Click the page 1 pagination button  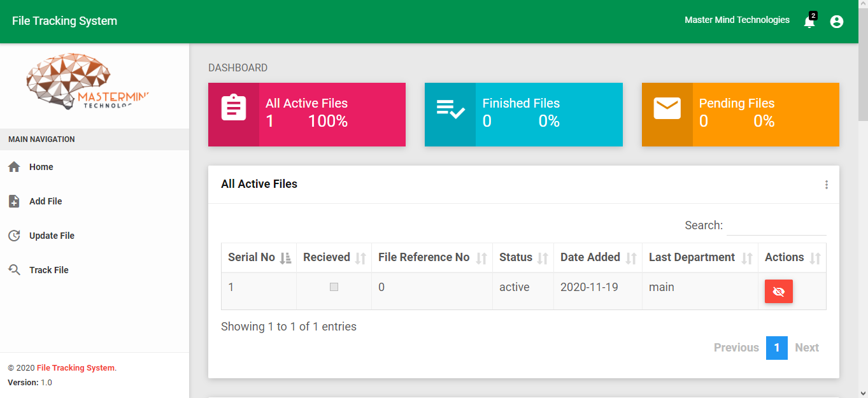776,348
